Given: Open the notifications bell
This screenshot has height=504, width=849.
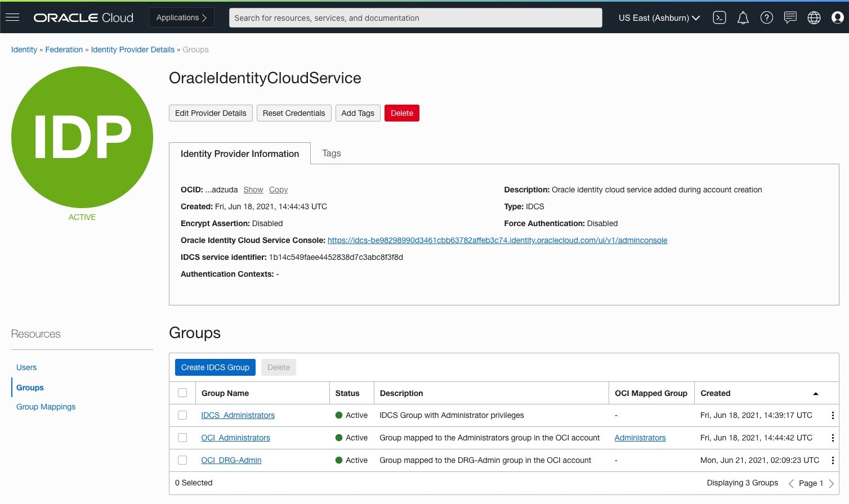Looking at the screenshot, I should tap(743, 18).
